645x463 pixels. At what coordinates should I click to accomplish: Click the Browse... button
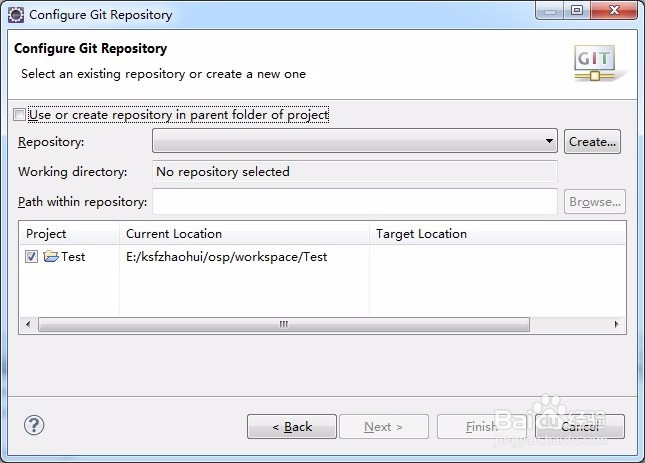click(594, 201)
